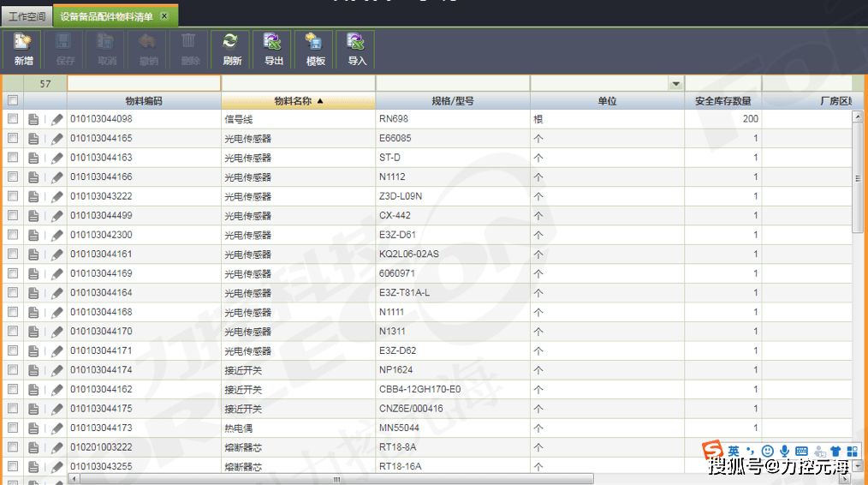Edit row 010103044161 with pencil icon
868x485 pixels.
coord(57,254)
